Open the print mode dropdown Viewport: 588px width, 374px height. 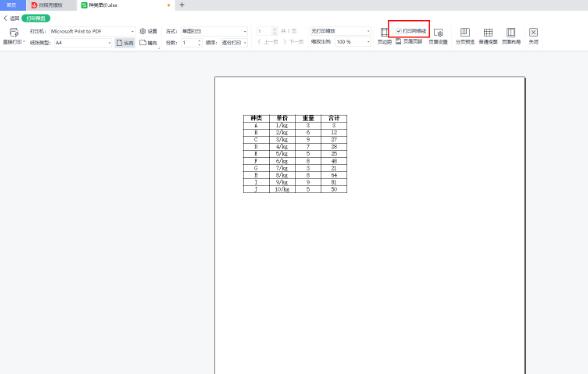pyautogui.click(x=214, y=31)
